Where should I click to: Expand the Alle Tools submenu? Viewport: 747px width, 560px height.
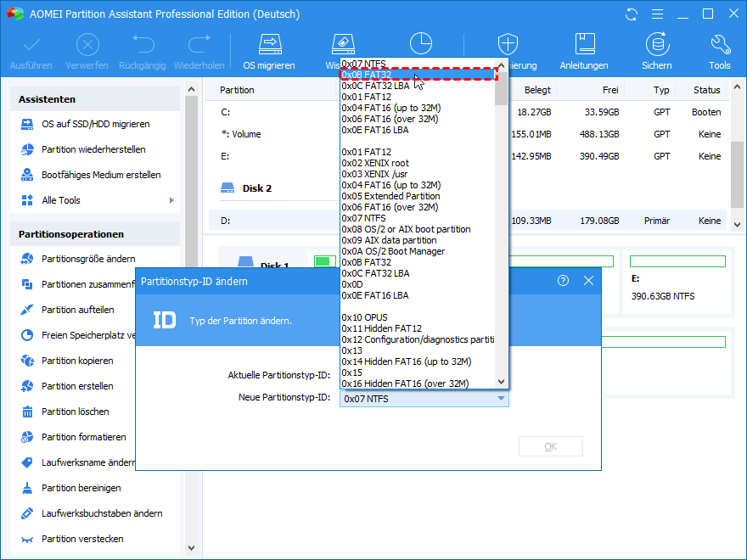pos(171,200)
